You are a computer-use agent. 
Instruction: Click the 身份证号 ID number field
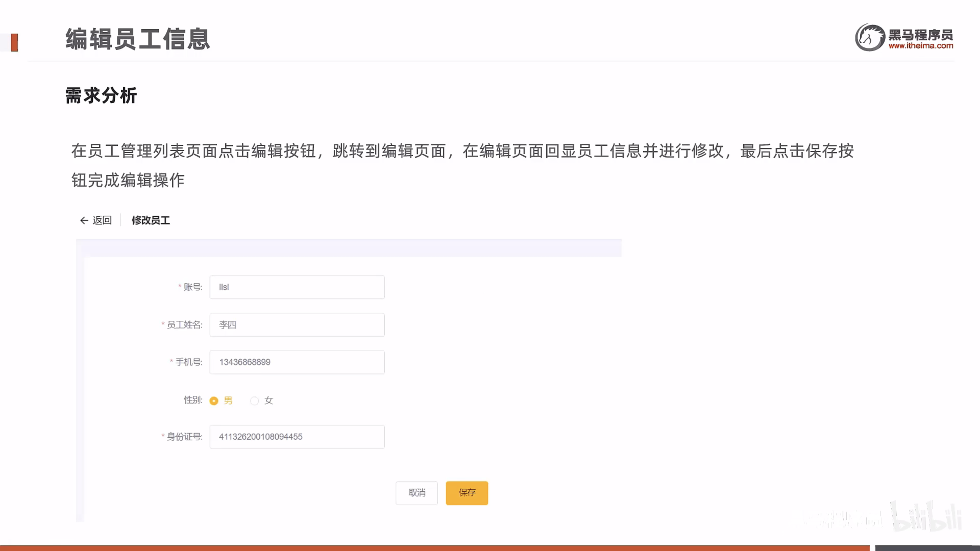(297, 436)
